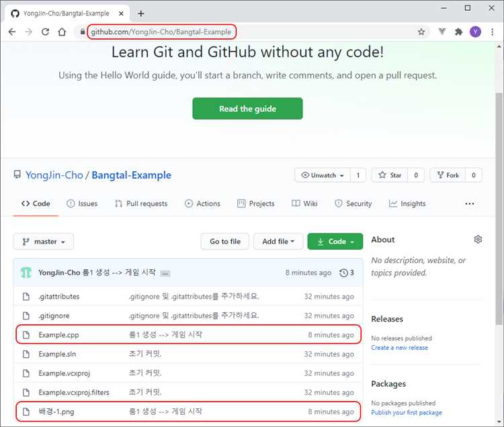Click the fork count 0
Viewport: 504px width, 427px height.
474,175
